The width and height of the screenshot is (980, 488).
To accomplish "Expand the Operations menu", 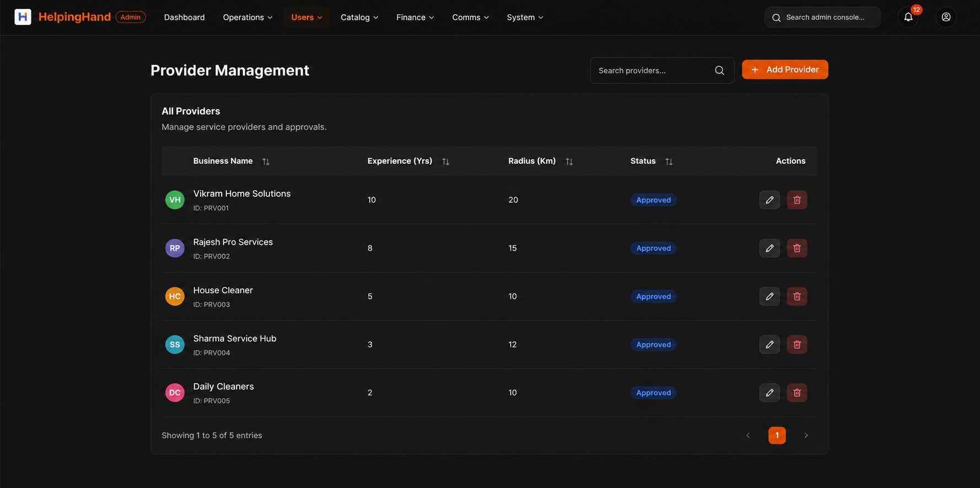I will [x=247, y=18].
